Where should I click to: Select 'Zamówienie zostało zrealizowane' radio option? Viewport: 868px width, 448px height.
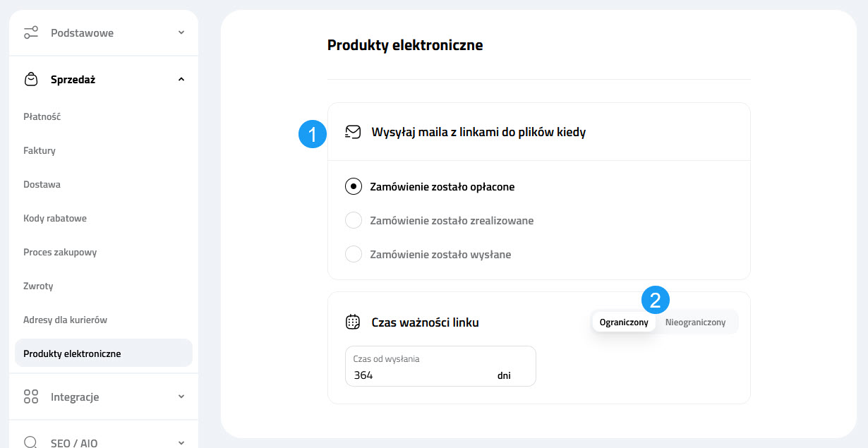354,220
